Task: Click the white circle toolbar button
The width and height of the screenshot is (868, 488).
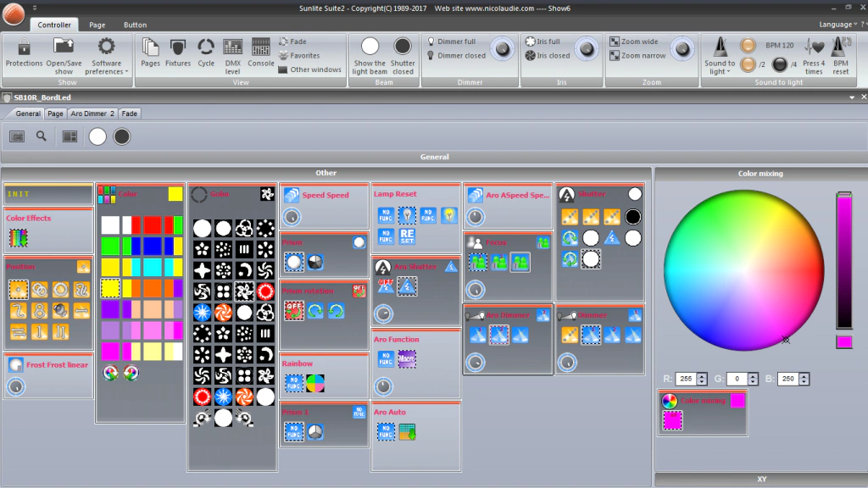Action: pyautogui.click(x=97, y=136)
